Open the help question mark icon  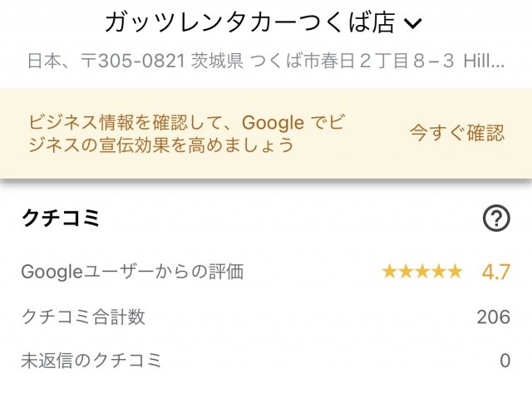(495, 219)
